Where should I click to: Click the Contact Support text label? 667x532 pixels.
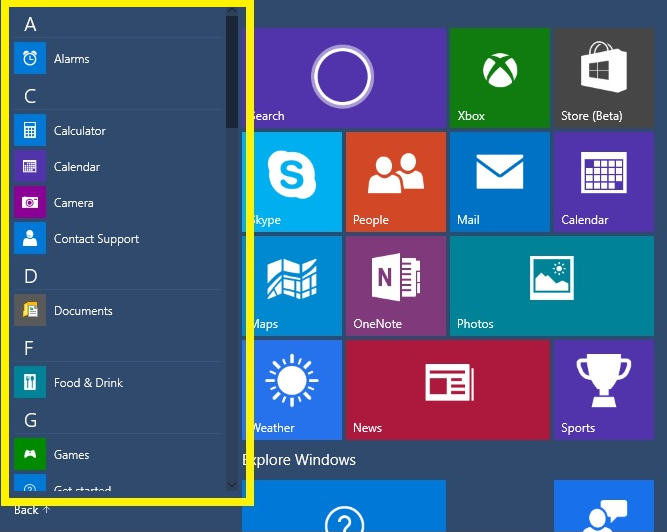(96, 239)
